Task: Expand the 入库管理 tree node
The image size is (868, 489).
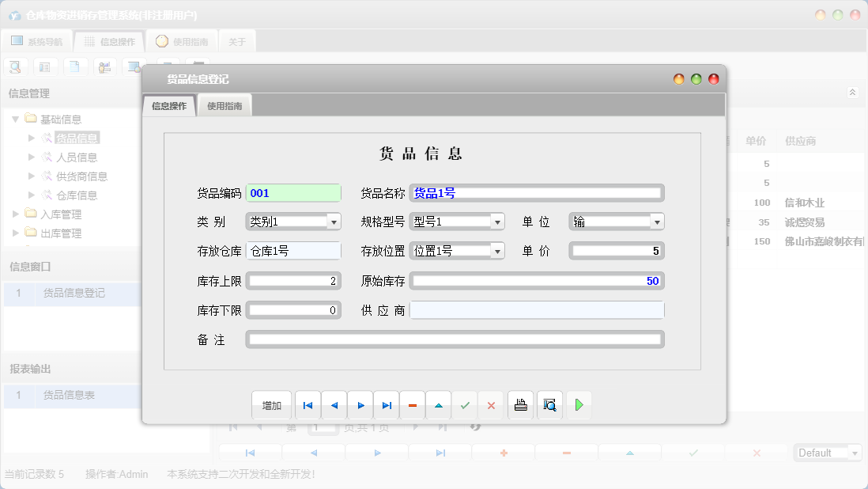Action: [x=15, y=214]
